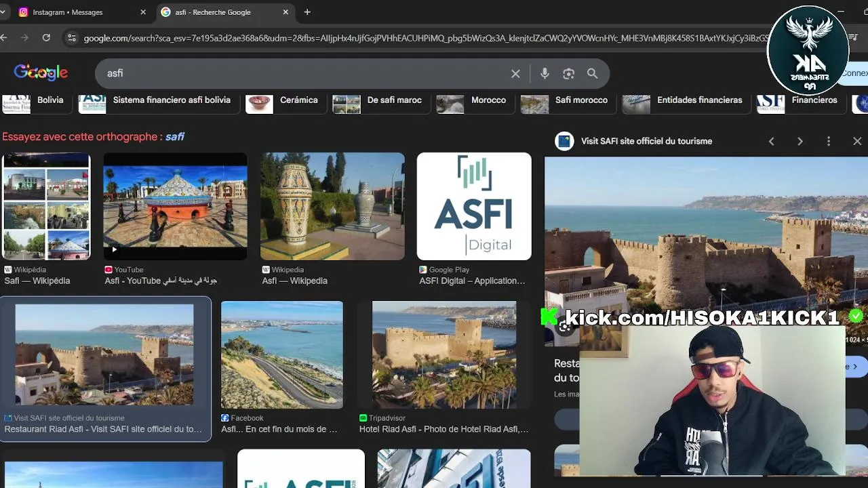Screen dimensions: 868x488
Task: Open Google Lens image search icon
Action: tap(568, 73)
